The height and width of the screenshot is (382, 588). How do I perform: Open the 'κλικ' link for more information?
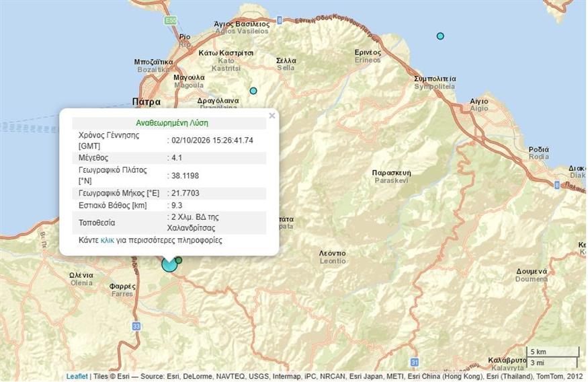tap(108, 240)
